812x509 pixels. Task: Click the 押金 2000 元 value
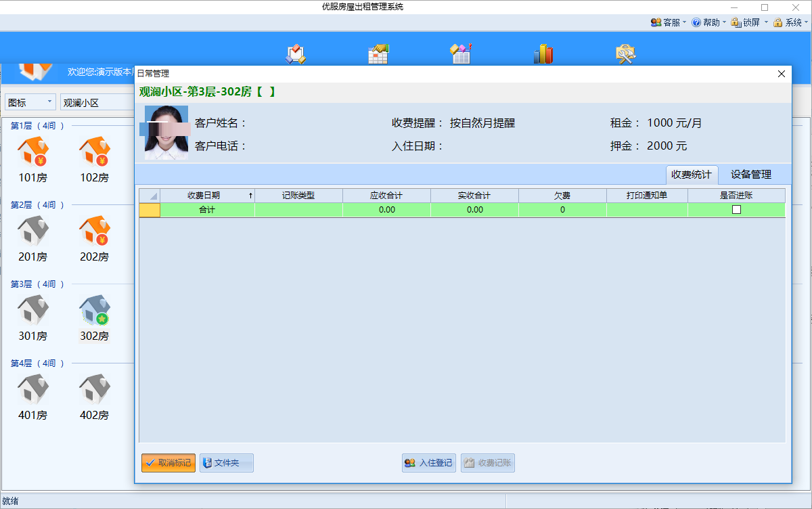click(x=667, y=146)
